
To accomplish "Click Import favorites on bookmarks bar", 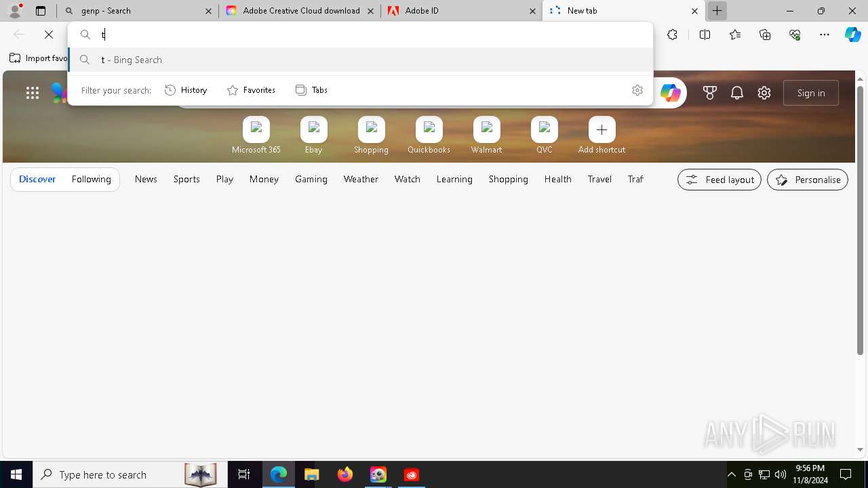I will [x=39, y=58].
